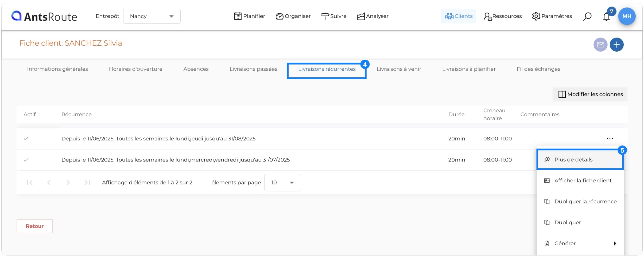The height and width of the screenshot is (257, 644).
Task: Open élements par page dropdown
Action: coord(282,183)
